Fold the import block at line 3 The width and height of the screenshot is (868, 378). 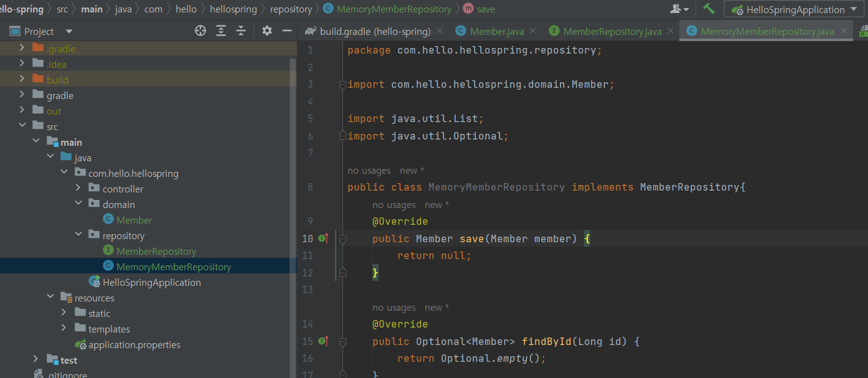click(342, 84)
